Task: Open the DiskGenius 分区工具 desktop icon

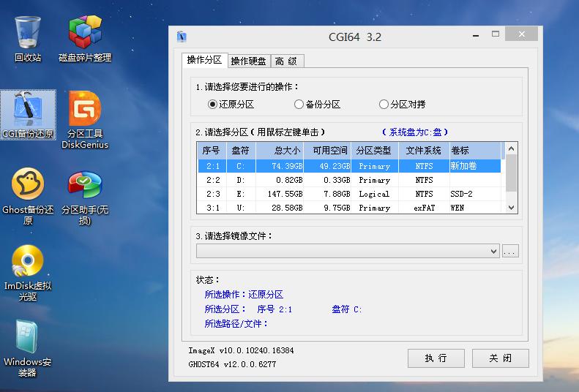Action: (x=85, y=120)
